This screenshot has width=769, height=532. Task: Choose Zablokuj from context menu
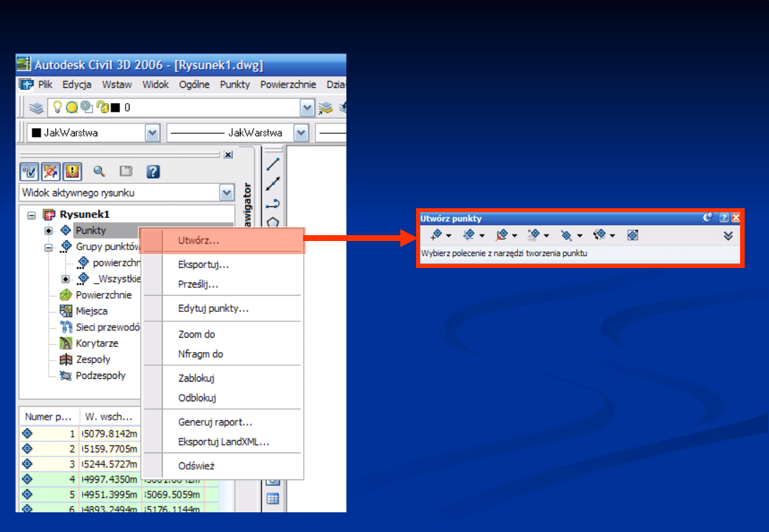click(223, 378)
